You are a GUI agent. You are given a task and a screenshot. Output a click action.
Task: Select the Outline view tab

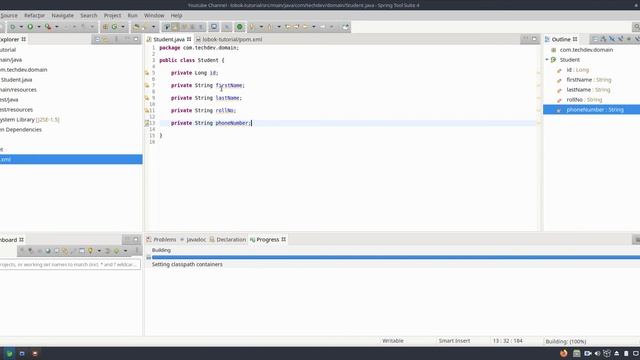pyautogui.click(x=561, y=40)
